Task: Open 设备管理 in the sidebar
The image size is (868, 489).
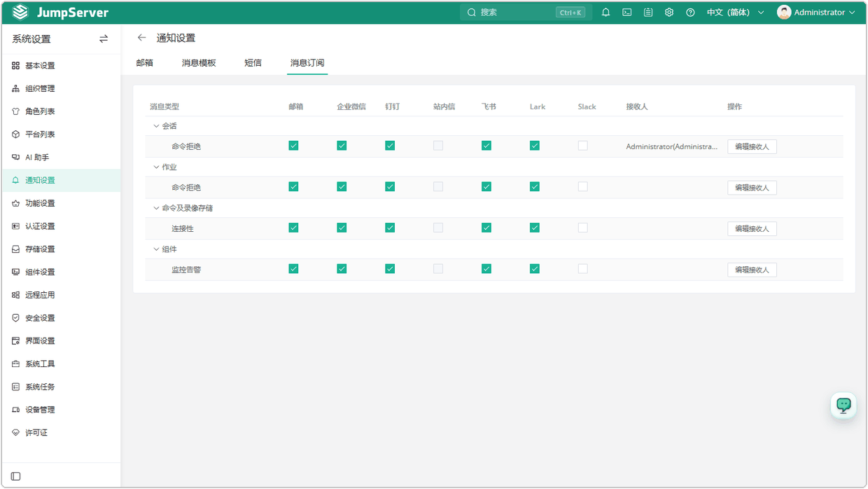Action: click(61, 410)
